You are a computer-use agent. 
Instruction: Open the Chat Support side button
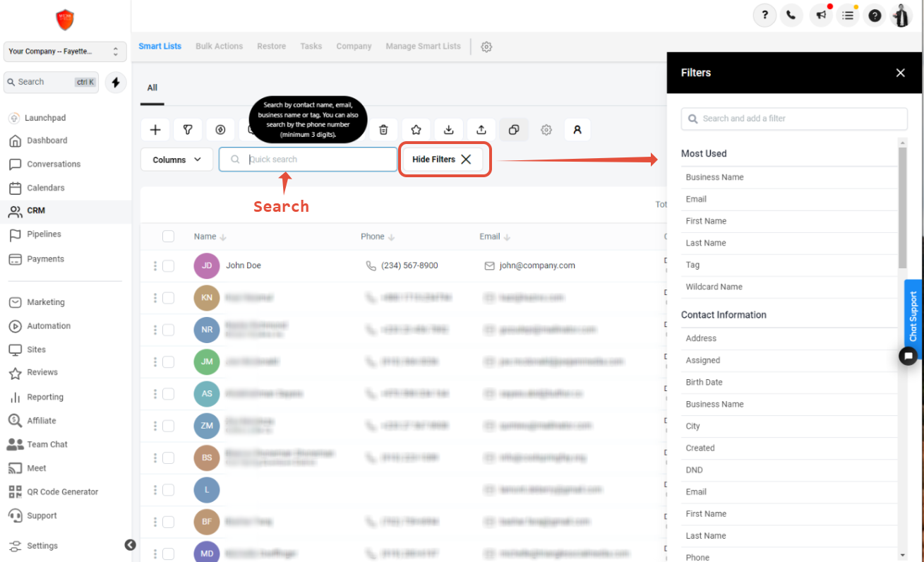(913, 317)
